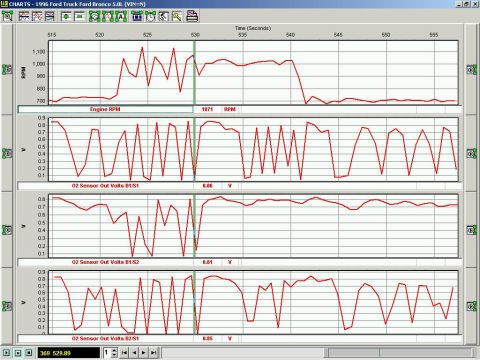
Task: Step forward one frame with the right arrow
Action: pos(144,352)
